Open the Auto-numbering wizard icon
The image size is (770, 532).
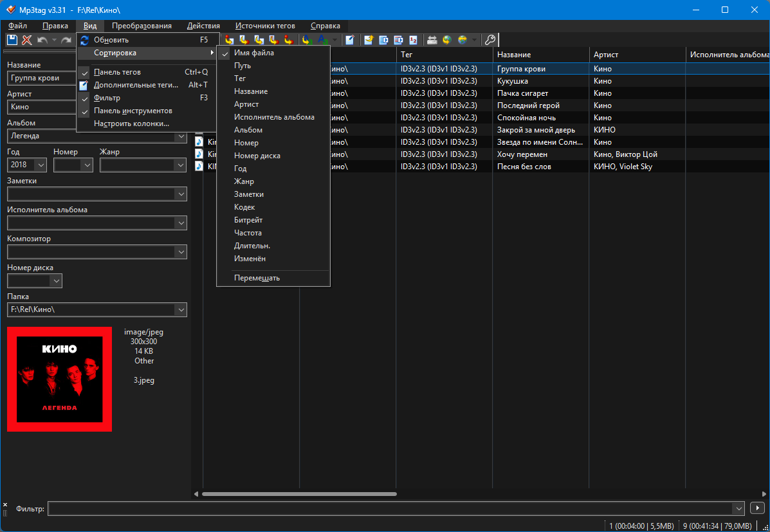click(x=414, y=41)
